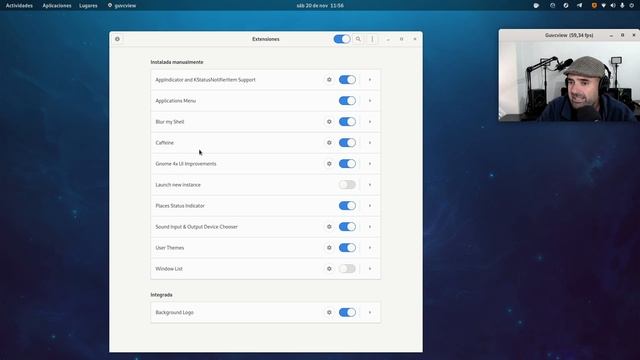Image resolution: width=640 pixels, height=360 pixels.
Task: Disable Gnome 4x UI Improvements switch
Action: tap(347, 164)
